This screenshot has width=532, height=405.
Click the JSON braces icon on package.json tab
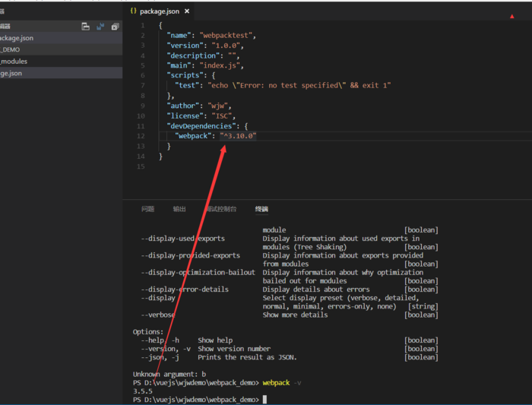[x=133, y=11]
